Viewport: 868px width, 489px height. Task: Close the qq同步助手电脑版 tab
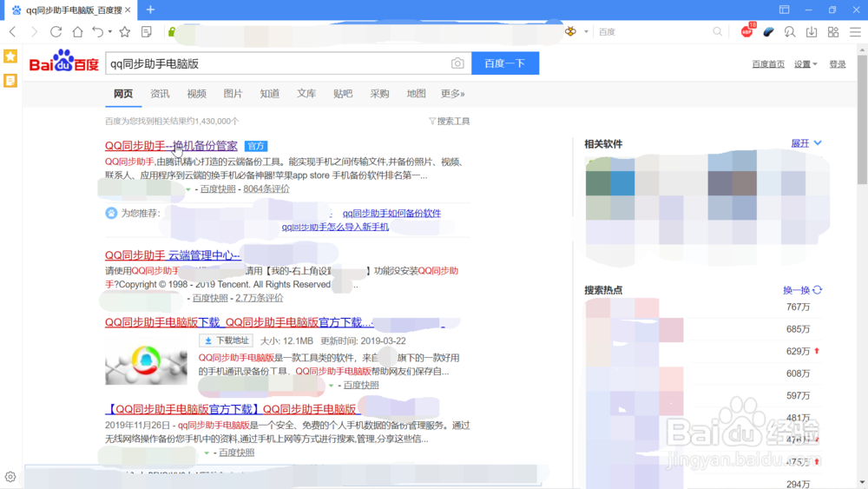pos(128,10)
